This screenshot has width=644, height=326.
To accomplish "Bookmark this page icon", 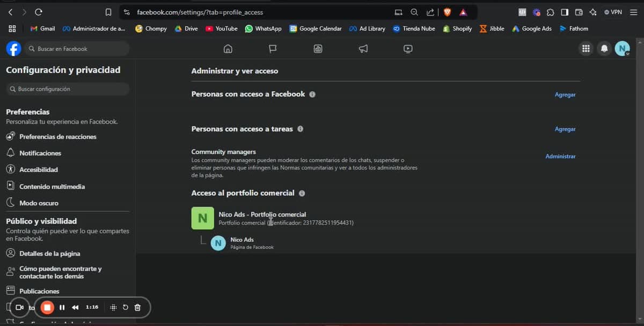I will [108, 12].
